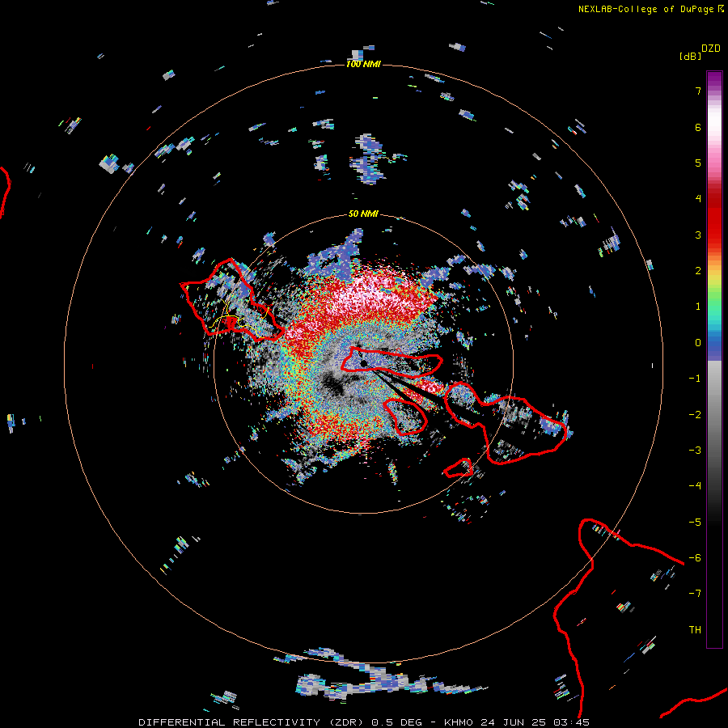Click the 5 value on the color scale
The image size is (728, 728).
pos(698,163)
